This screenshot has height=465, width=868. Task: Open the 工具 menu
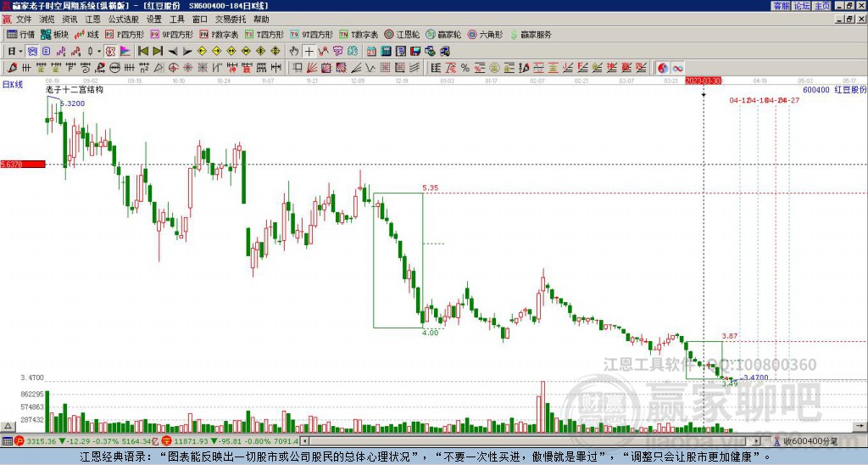coord(176,20)
